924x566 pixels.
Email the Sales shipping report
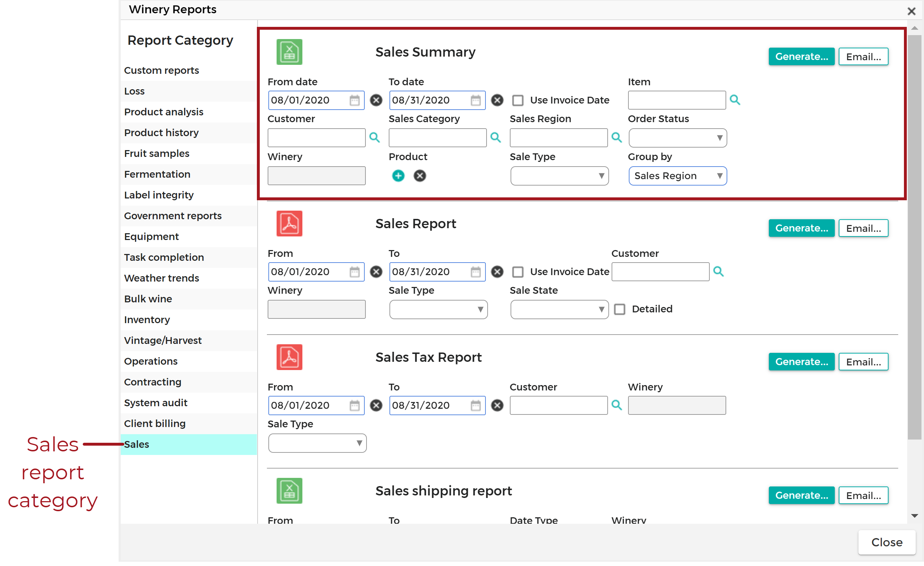863,495
